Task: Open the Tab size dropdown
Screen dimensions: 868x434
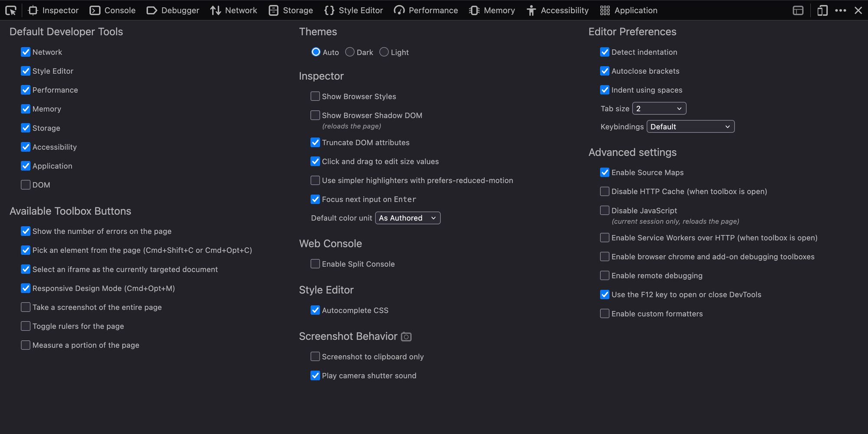Action: click(659, 108)
